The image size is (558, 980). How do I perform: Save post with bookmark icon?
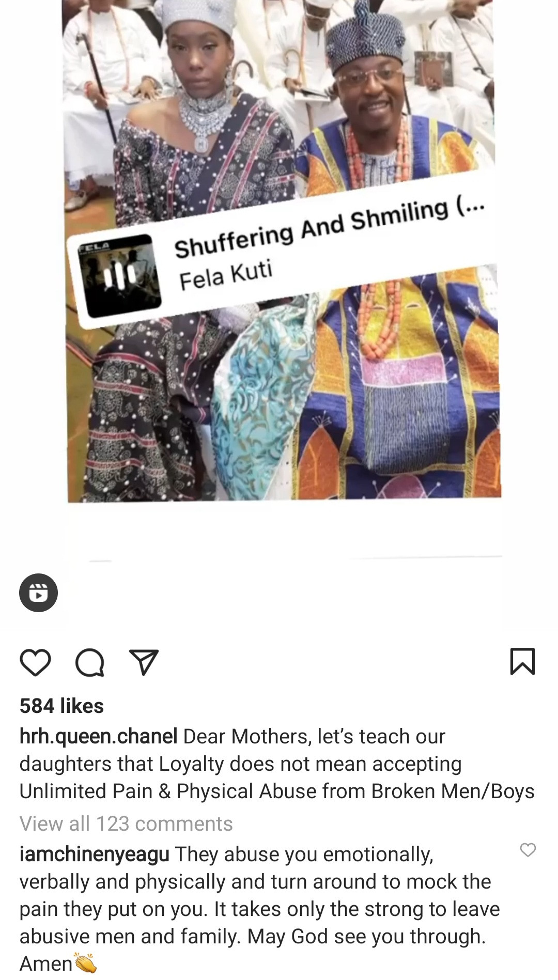tap(522, 662)
